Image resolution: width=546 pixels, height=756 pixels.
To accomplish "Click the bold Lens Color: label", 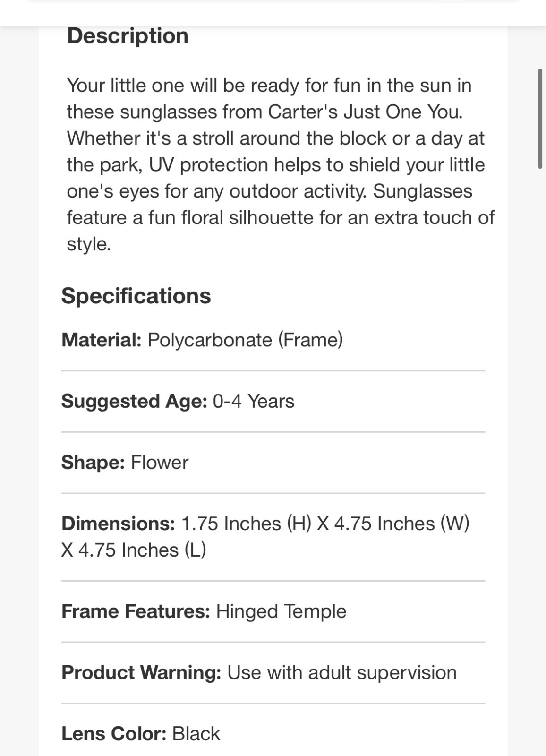I will click(x=114, y=734).
